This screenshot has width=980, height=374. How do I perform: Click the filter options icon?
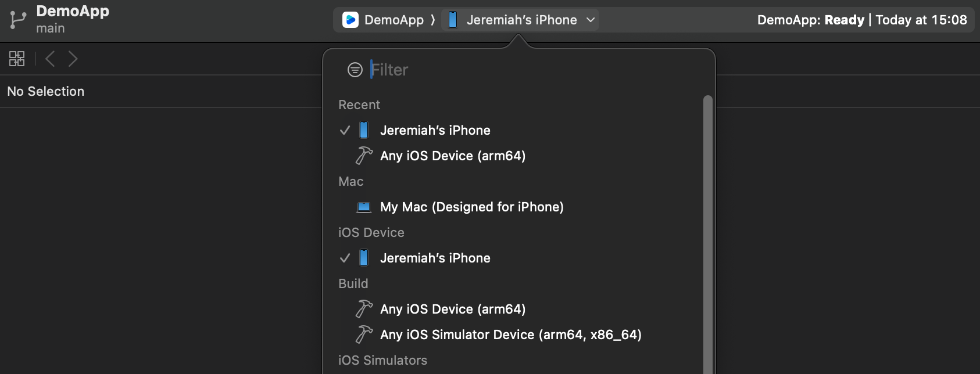[355, 70]
